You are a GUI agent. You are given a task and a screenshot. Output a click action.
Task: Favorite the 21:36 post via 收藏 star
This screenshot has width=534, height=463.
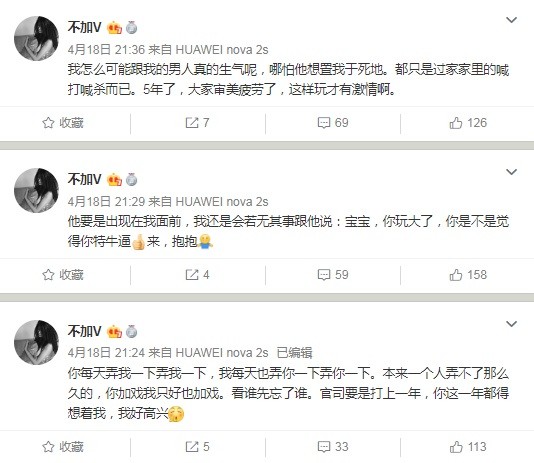[x=63, y=123]
